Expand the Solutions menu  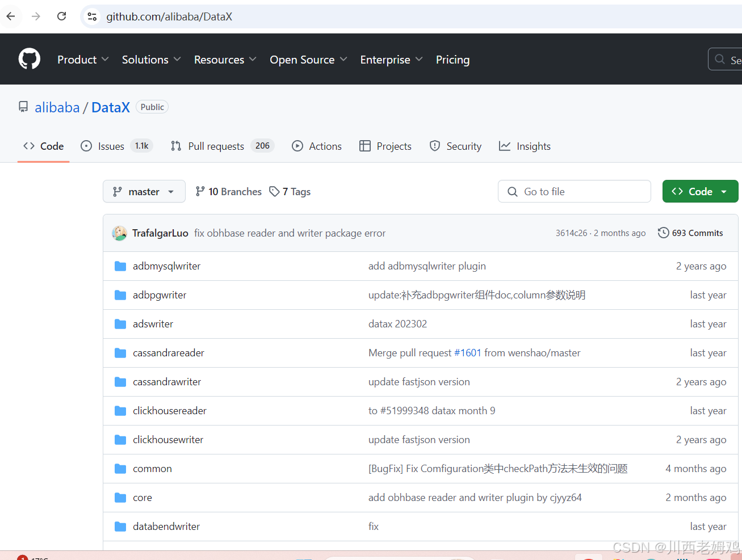(x=152, y=60)
